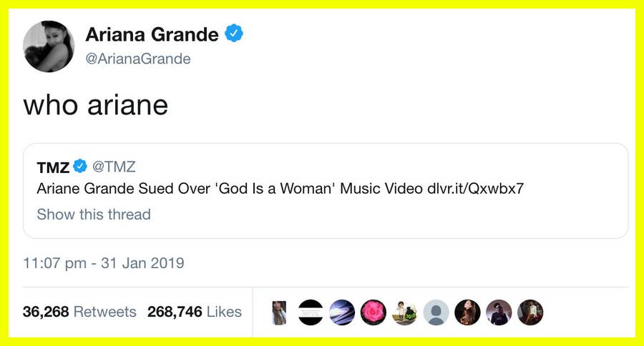Click the 11:07 pm - 31 Jan 2019 timestamp
Screen dimensions: 644x346
pos(104,263)
